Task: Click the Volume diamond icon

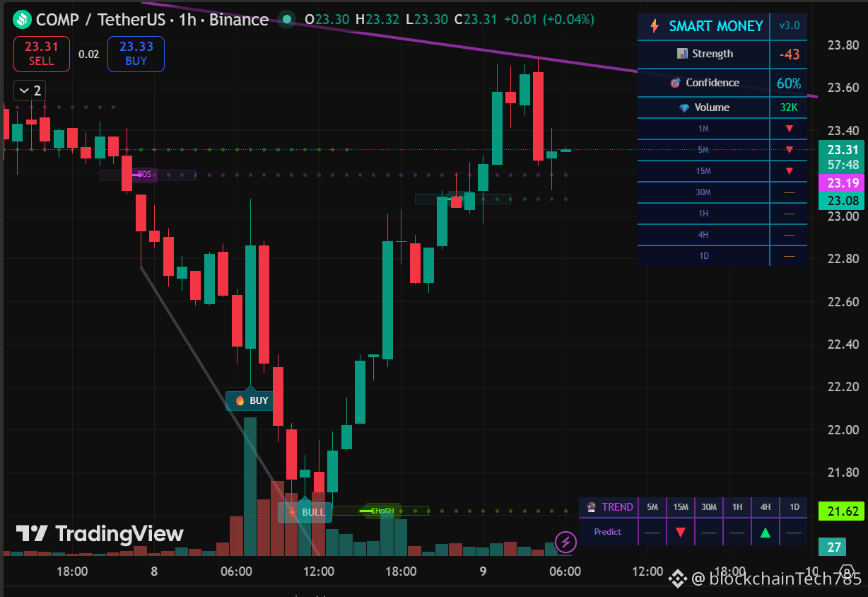Action: point(684,108)
